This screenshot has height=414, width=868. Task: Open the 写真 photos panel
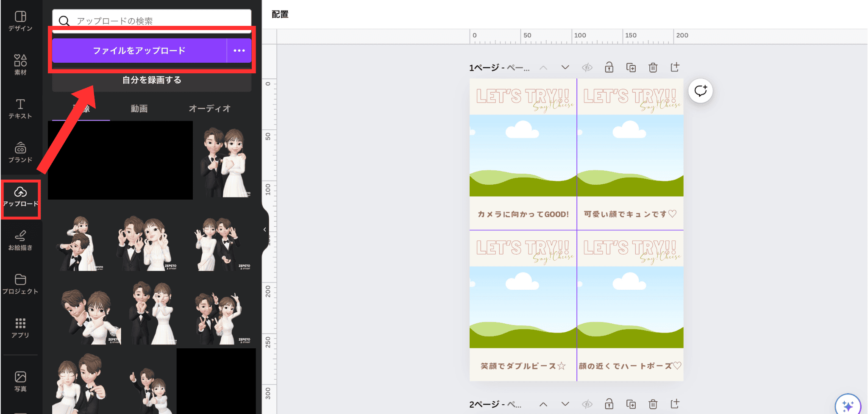20,381
